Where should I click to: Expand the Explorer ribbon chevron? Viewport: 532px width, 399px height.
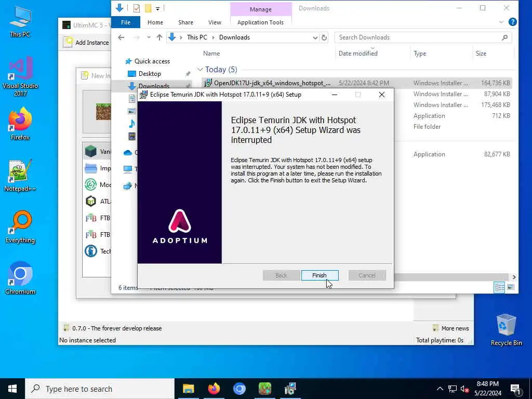point(501,22)
